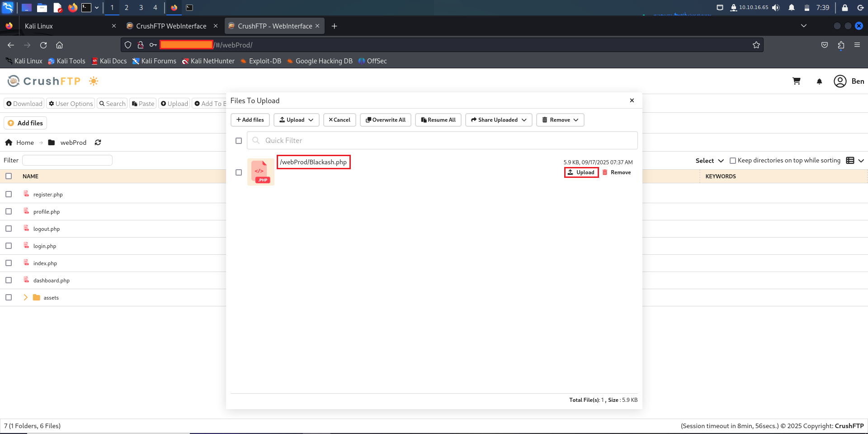868x434 pixels.
Task: Select the login.php checkbox
Action: [9, 246]
